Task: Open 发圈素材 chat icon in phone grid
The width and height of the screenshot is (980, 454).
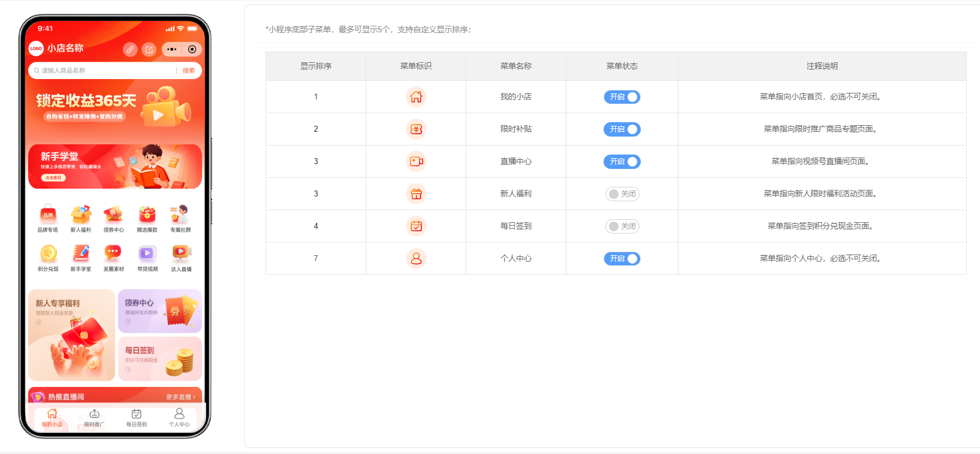Action: (113, 253)
